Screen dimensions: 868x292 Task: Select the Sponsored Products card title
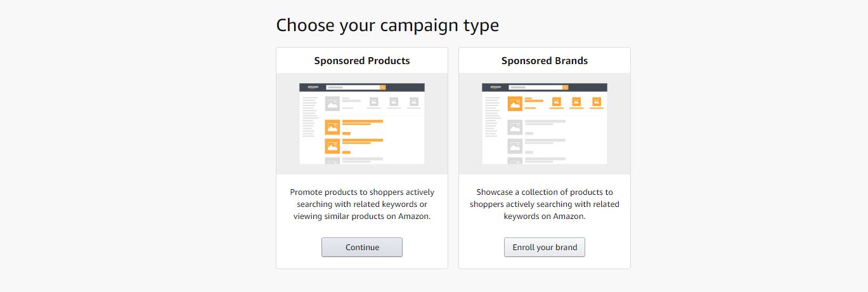[x=362, y=61]
